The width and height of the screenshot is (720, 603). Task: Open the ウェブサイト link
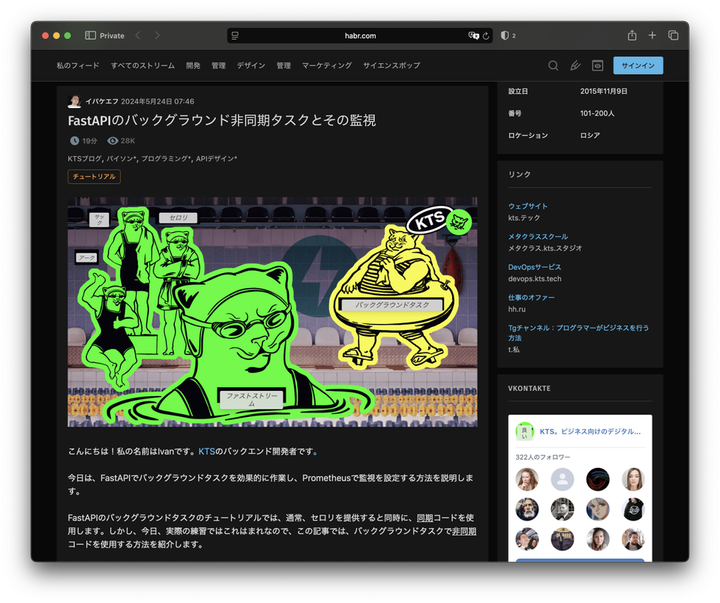point(528,206)
